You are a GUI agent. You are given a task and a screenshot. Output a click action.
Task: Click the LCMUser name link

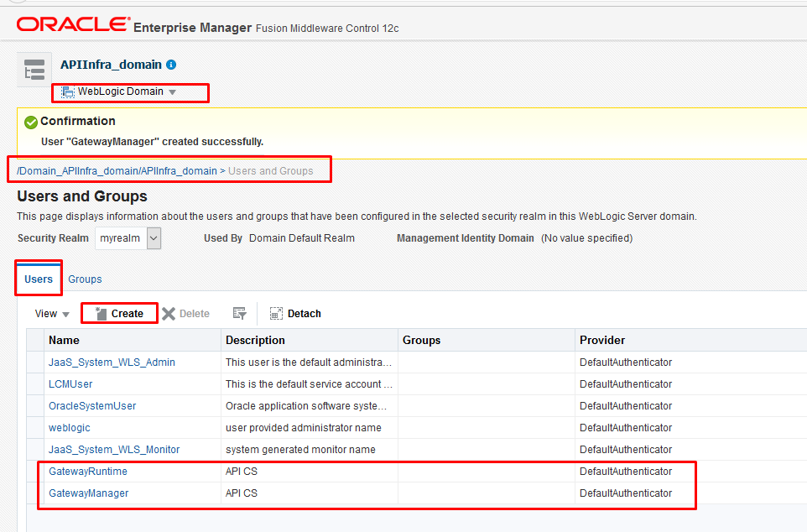click(x=70, y=384)
